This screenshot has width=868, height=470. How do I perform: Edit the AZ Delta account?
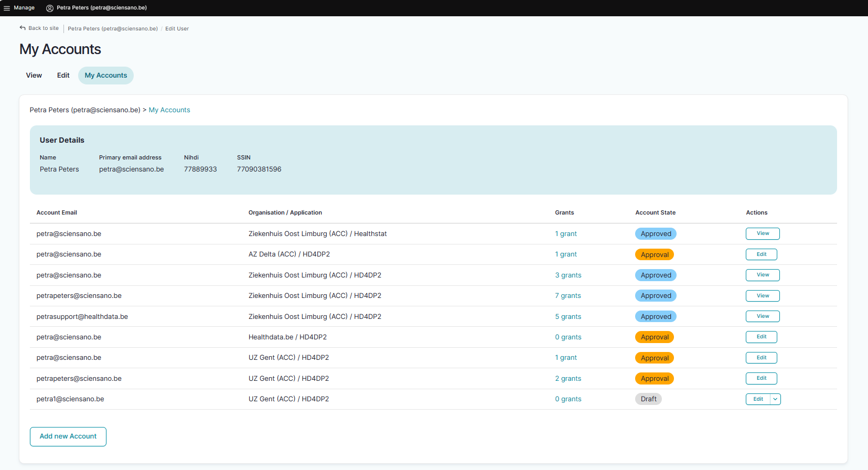(761, 254)
